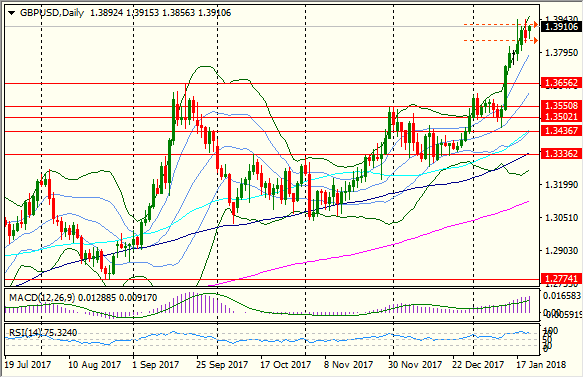Select the 30 Nov 2017 date label
Screen dimensions: 584x378
tap(415, 364)
